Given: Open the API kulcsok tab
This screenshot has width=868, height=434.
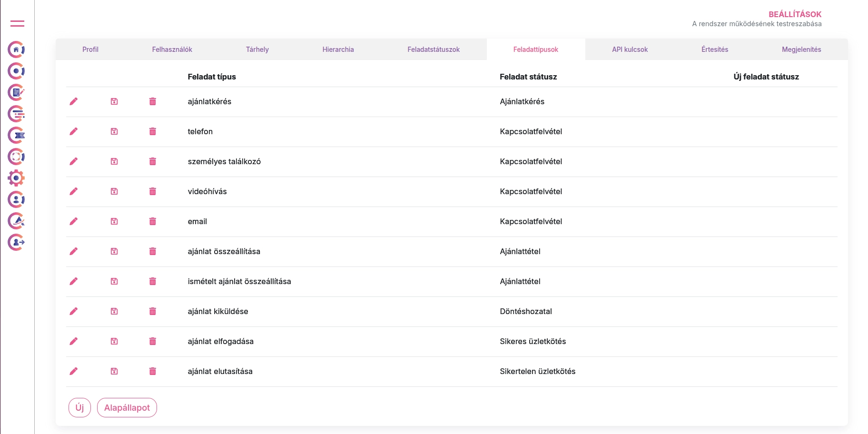Looking at the screenshot, I should point(630,49).
